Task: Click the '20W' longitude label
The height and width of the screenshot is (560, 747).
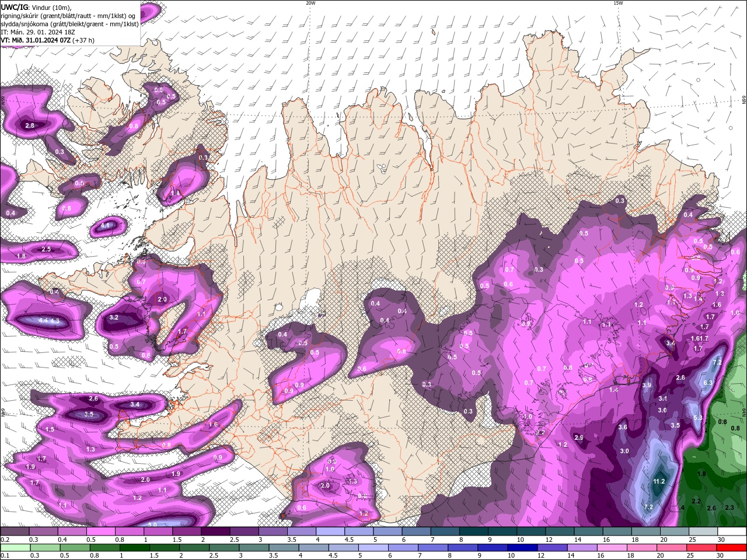Action: tap(310, 3)
